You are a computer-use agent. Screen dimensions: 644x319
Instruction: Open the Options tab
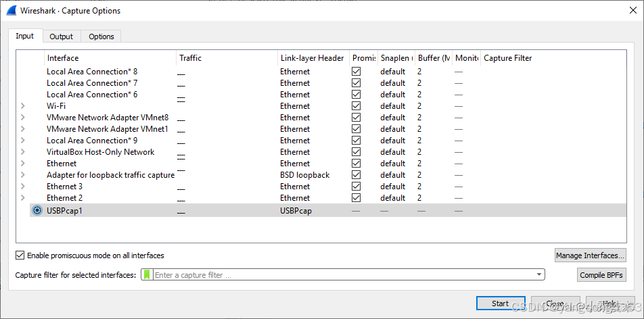(101, 36)
